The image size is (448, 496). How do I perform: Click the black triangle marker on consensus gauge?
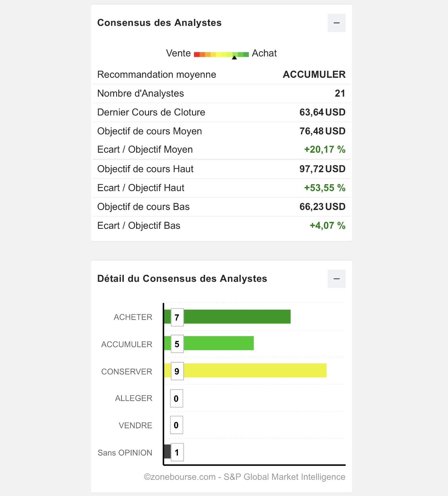click(x=234, y=58)
